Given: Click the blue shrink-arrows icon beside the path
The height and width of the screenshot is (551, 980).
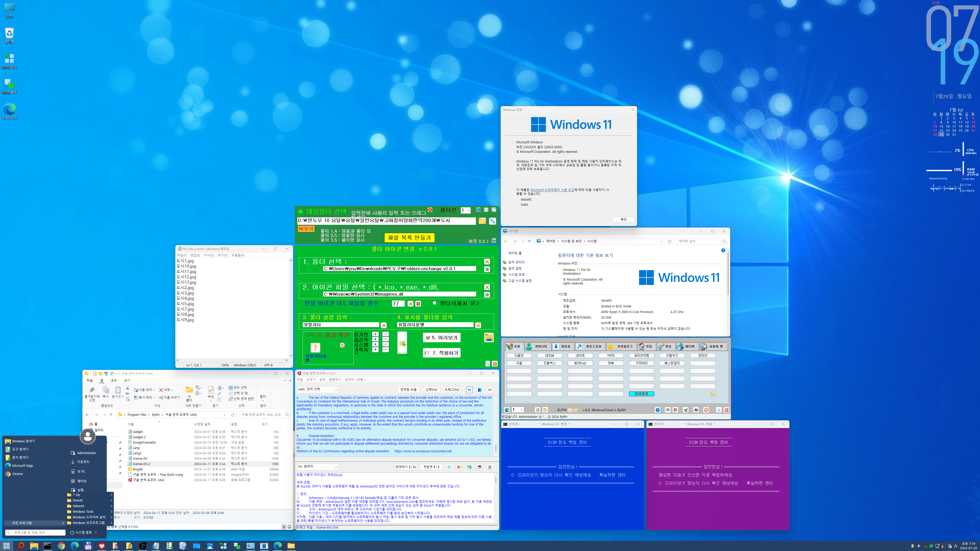Looking at the screenshot, I should click(493, 221).
